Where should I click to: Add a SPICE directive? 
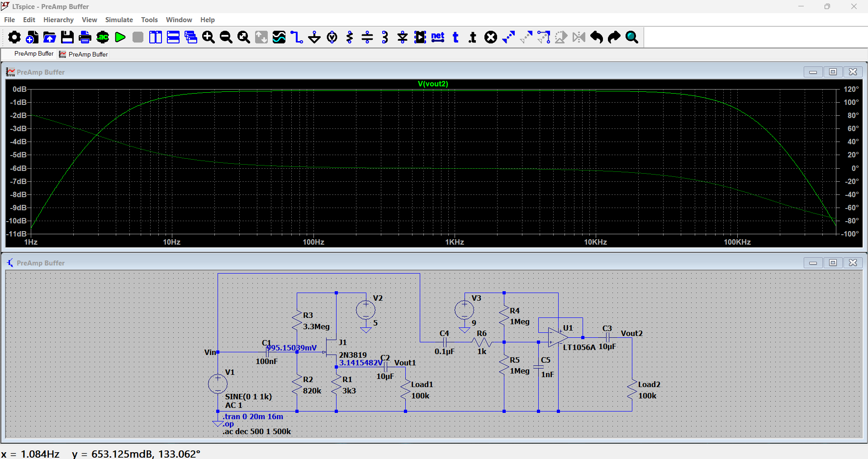(473, 37)
